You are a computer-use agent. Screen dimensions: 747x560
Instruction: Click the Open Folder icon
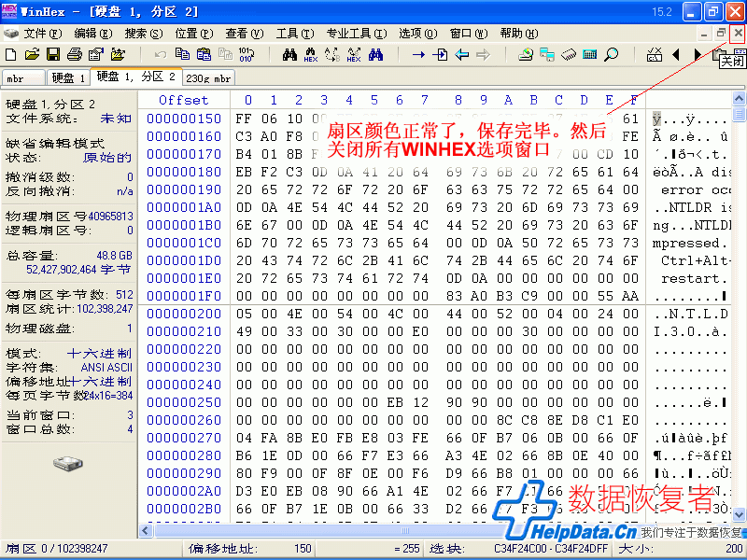[x=118, y=54]
